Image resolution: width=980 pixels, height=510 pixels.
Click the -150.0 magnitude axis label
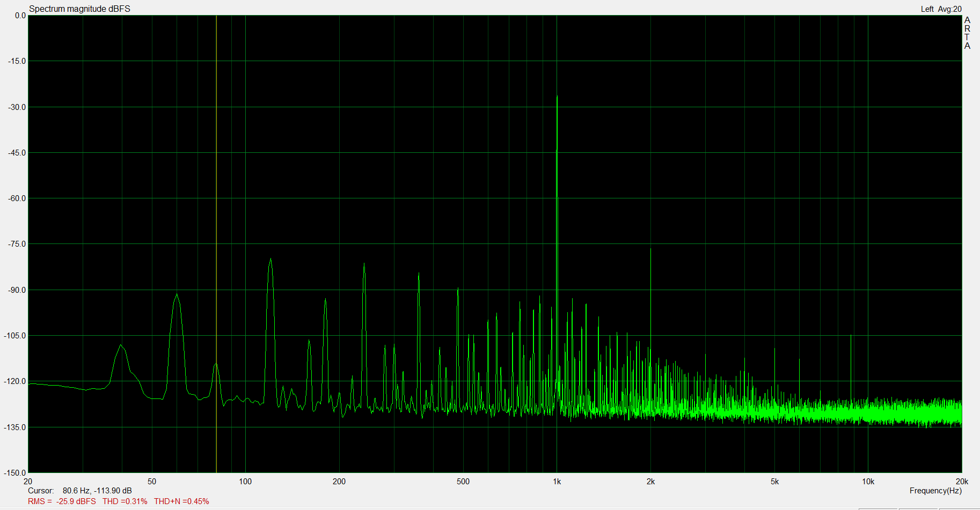(x=15, y=473)
